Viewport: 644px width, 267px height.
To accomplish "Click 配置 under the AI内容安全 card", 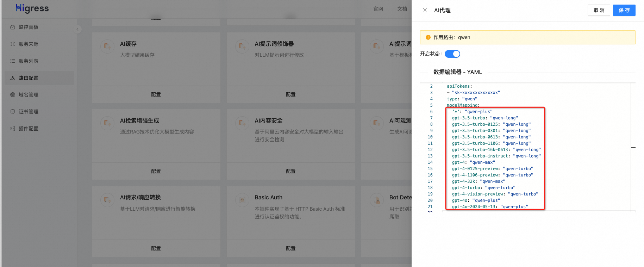I will (290, 171).
